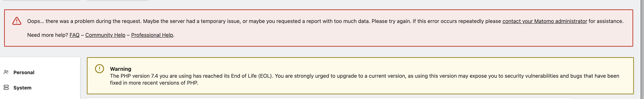Click the "fixed in more recent versions" line
This screenshot has width=644, height=99.
(154, 83)
